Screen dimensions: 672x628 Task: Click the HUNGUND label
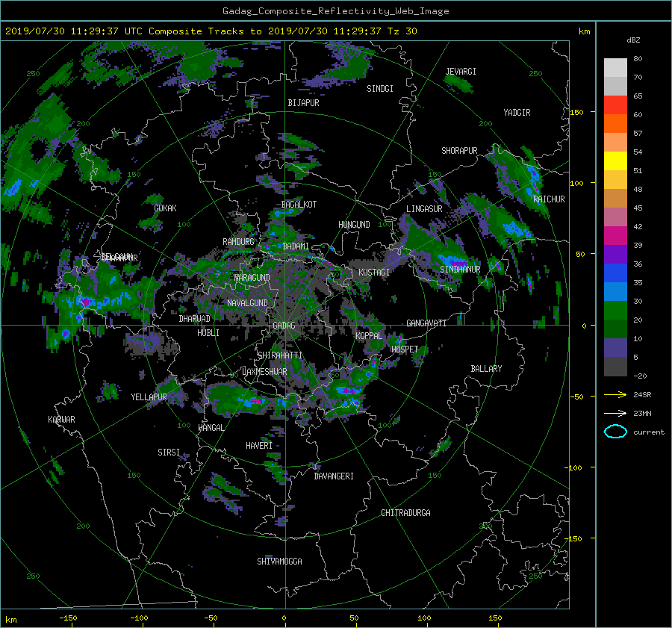(354, 225)
